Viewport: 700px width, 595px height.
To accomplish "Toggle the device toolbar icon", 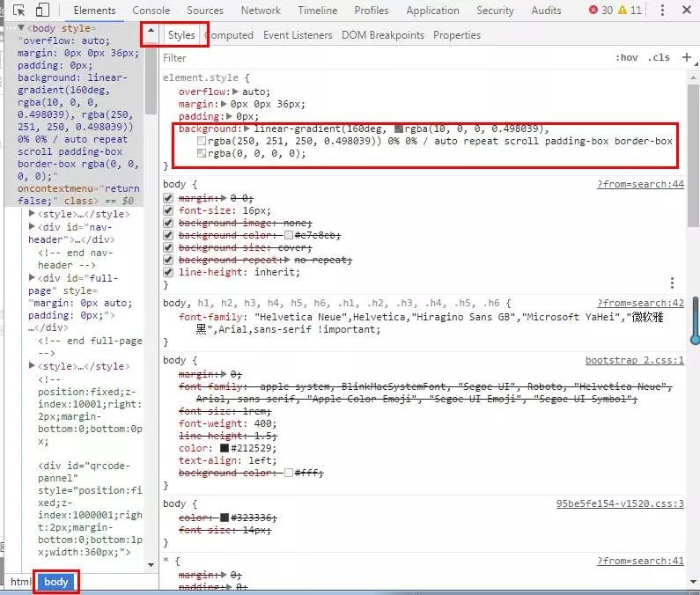I will (x=42, y=11).
